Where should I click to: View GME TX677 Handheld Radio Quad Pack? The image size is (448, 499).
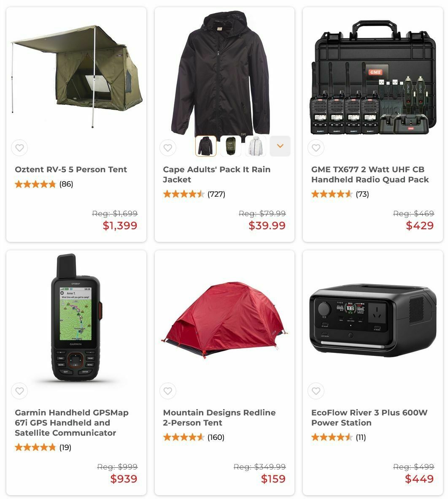pos(370,174)
